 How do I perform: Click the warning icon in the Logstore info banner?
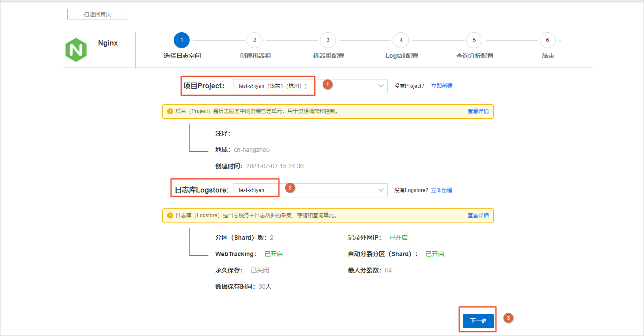click(170, 215)
